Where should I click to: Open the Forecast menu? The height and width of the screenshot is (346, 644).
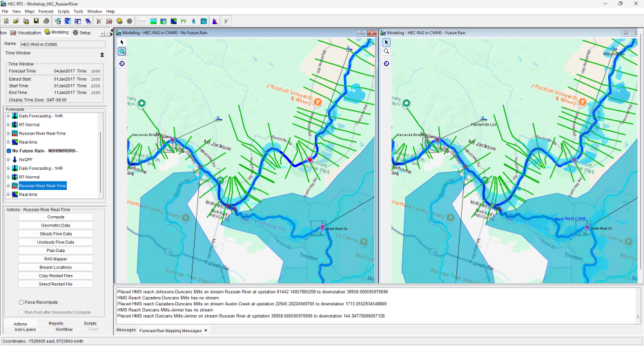click(46, 12)
